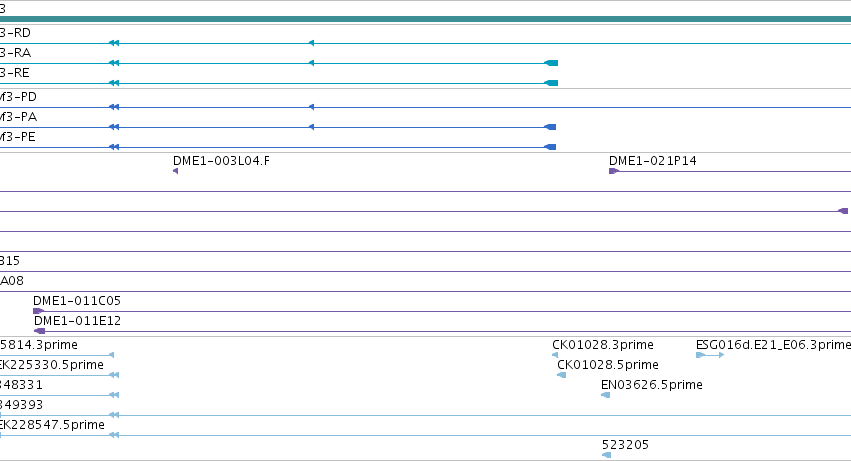Click the DME1-011E12 purple arrow glyph

39,331
